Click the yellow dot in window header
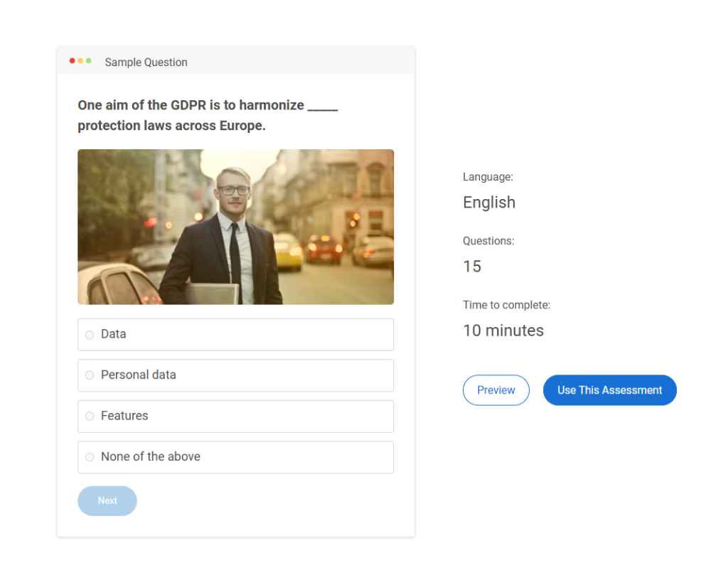The width and height of the screenshot is (728, 580). pyautogui.click(x=80, y=61)
